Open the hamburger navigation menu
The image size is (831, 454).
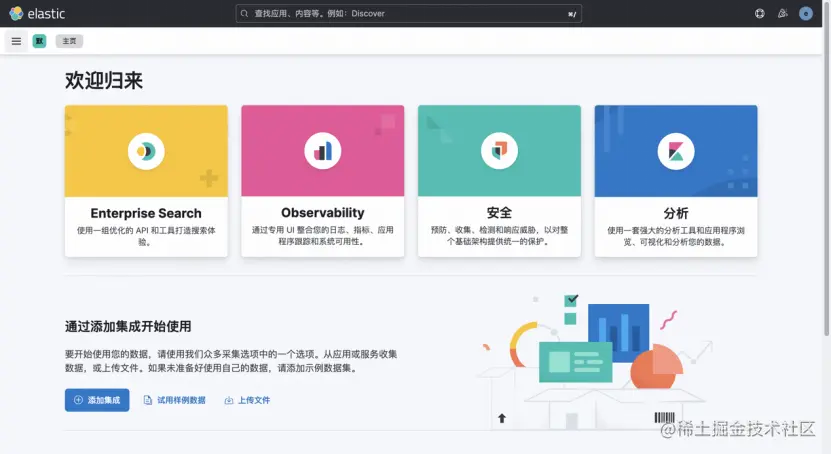tap(16, 41)
